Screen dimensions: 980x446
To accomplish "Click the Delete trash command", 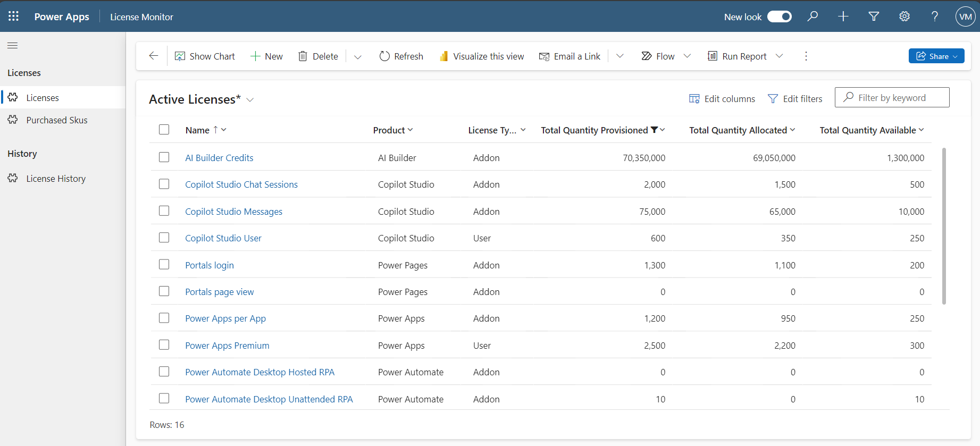I will point(318,56).
